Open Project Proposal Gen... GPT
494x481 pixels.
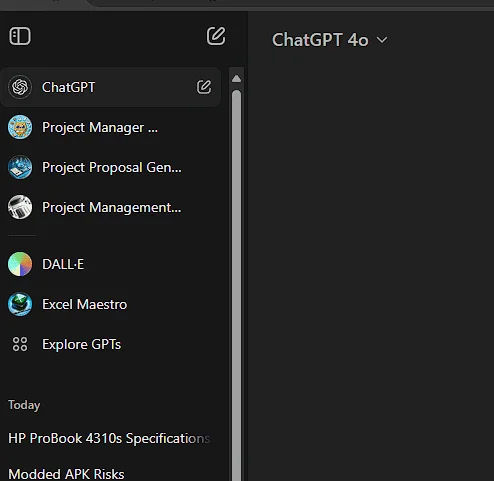111,167
